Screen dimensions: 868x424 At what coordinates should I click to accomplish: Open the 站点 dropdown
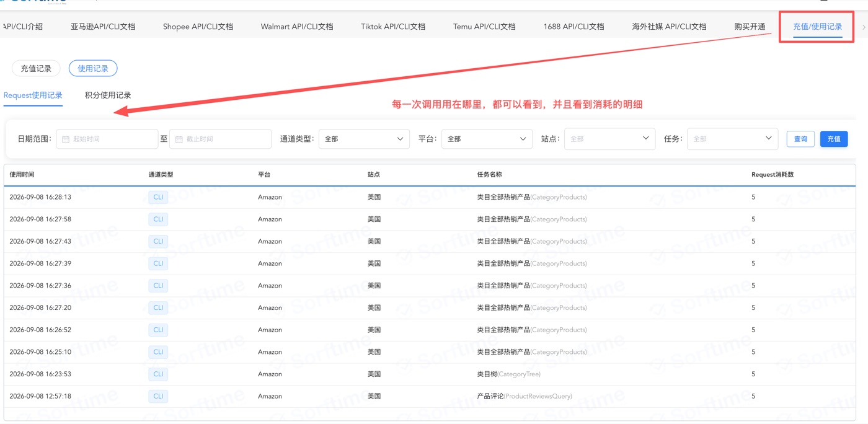tap(609, 139)
